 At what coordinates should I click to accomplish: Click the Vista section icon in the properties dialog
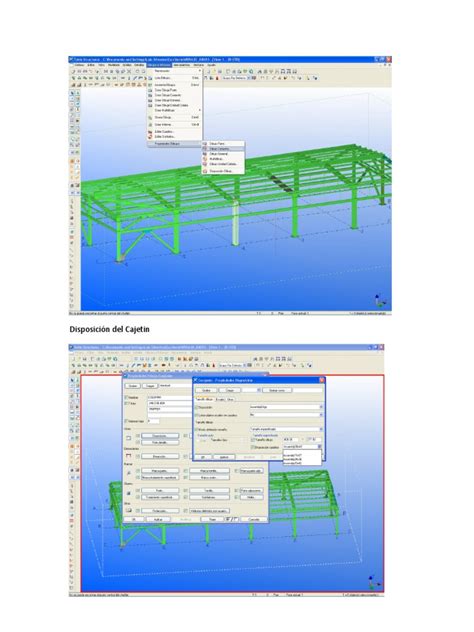point(129,438)
